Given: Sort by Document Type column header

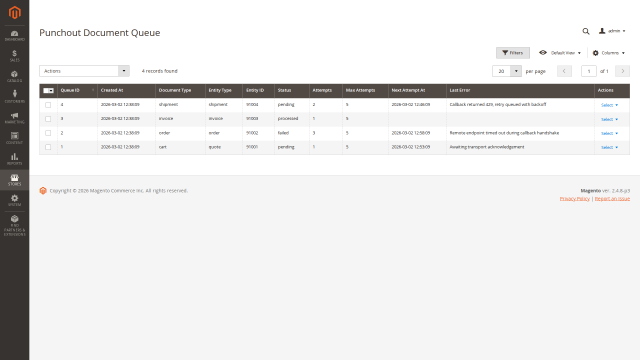Looking at the screenshot, I should (180, 90).
